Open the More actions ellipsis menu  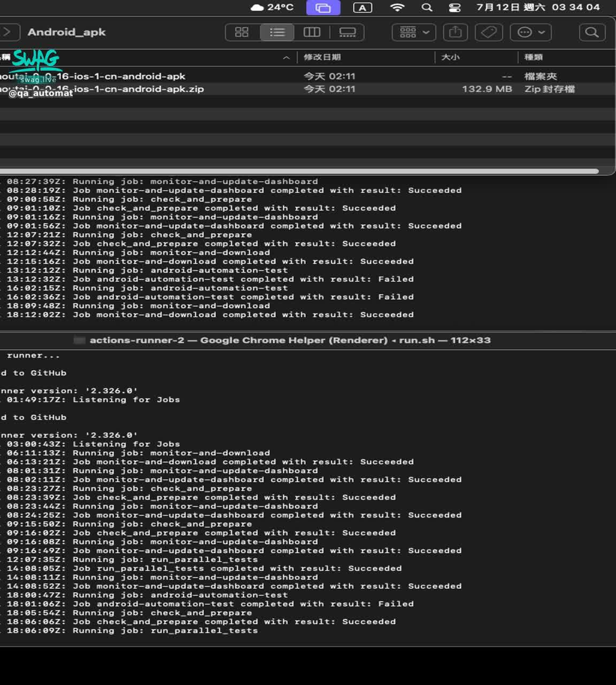531,32
